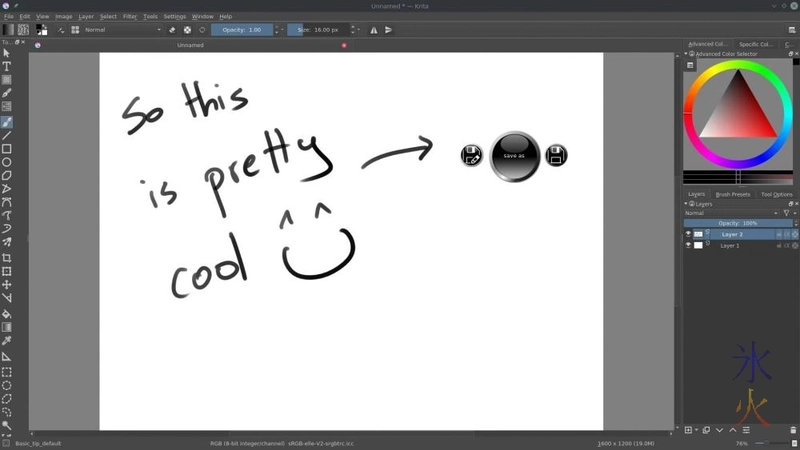Choose the Ellipse shape tool
Screen dimensions: 800x450
7,162
